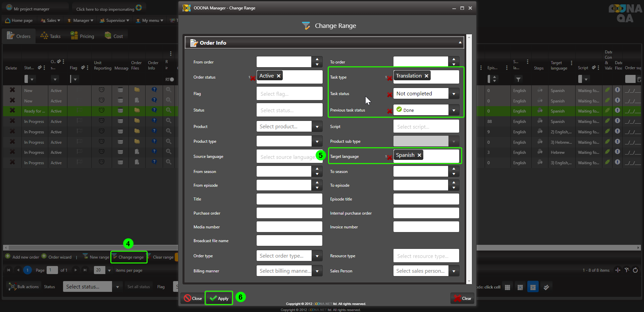Screen dimensions: 644x312
Task: Click into the Broadcast file name field
Action: click(289, 241)
